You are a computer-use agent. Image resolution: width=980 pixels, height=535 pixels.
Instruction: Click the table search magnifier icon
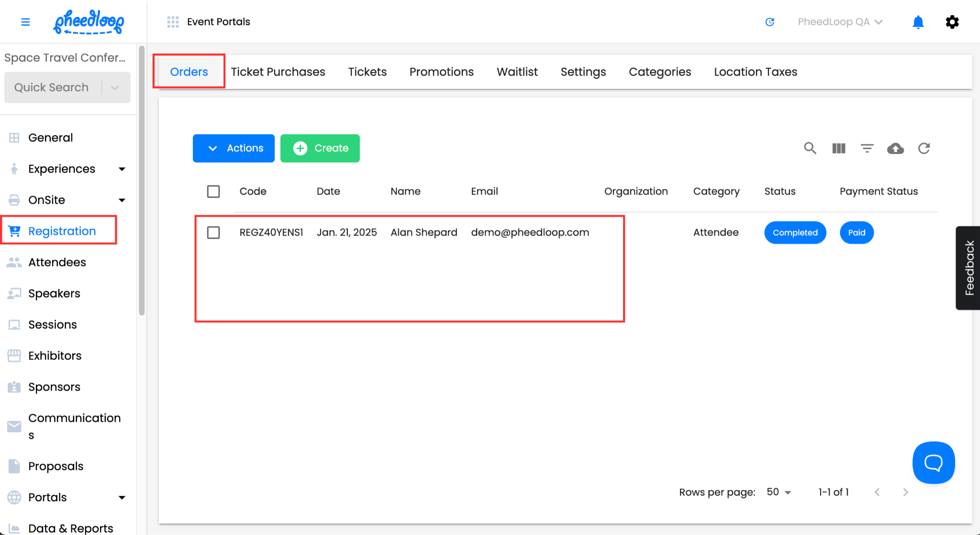[x=810, y=148]
